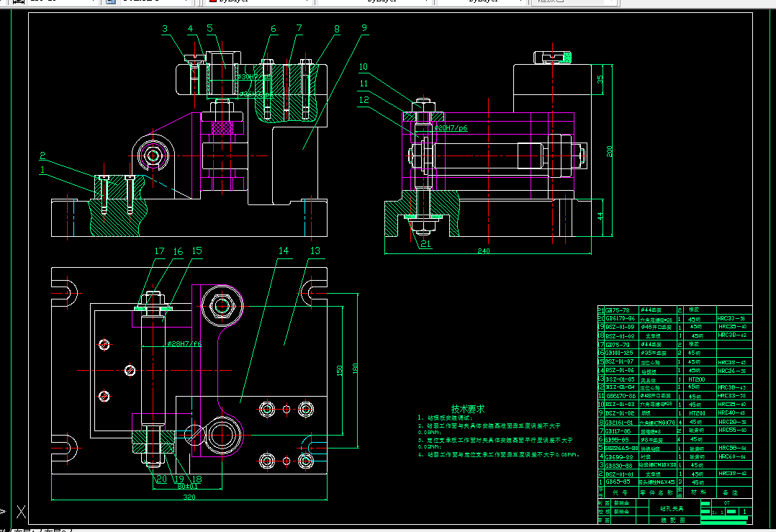Select part callout number 17 in top view
The width and height of the screenshot is (776, 532).
coord(159,251)
